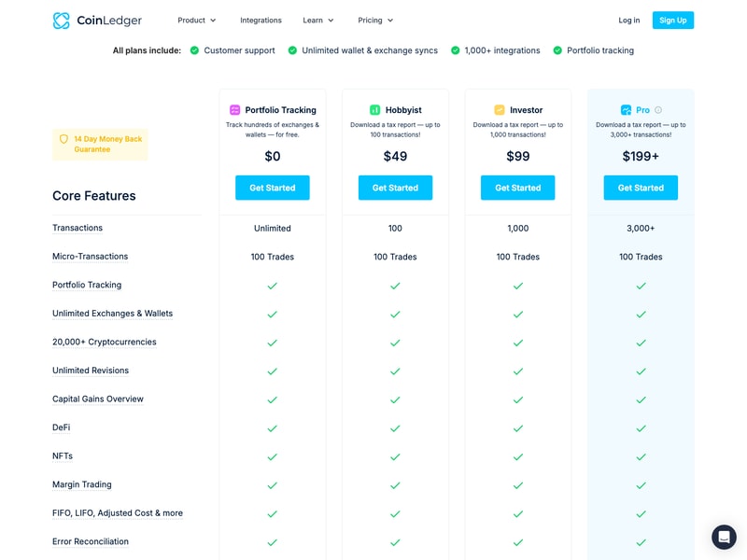Click the Unlimited transactions value for Portfolio Tracking
This screenshot has width=747, height=560.
272,228
